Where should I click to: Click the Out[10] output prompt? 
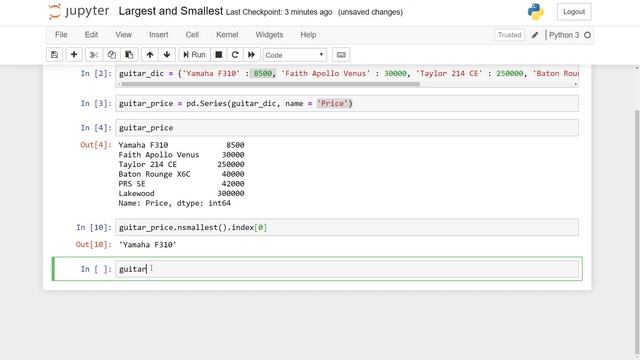pyautogui.click(x=93, y=244)
